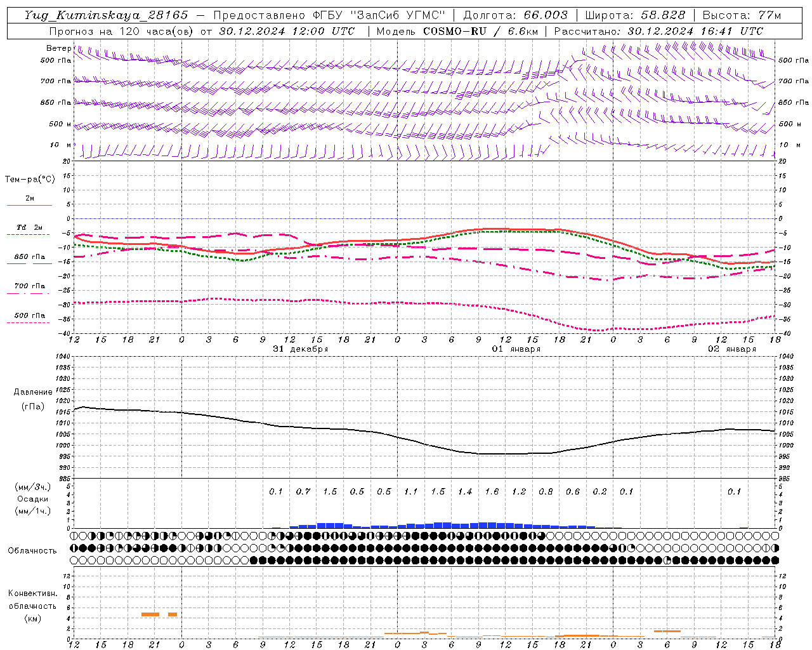Click the 02 января date label
812x650 pixels.
point(732,349)
